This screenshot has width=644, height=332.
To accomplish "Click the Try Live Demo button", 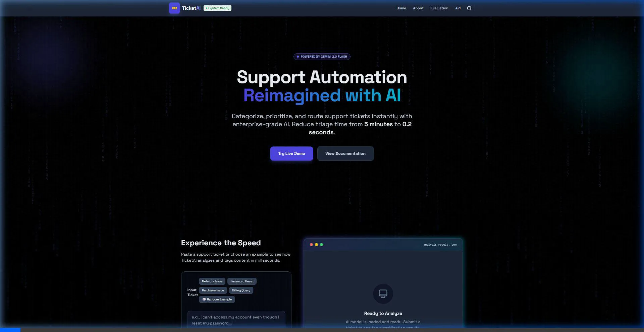I will [x=291, y=153].
